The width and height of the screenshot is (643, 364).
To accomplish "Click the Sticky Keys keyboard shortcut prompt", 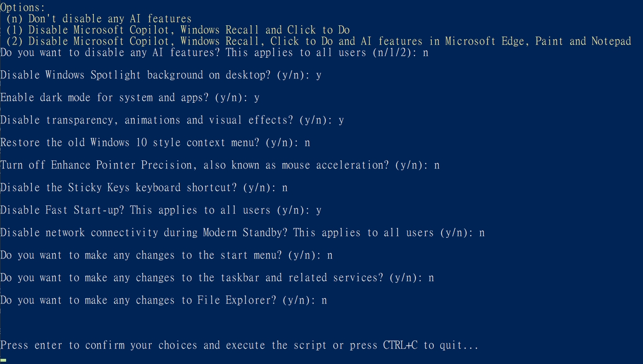I will pos(144,188).
